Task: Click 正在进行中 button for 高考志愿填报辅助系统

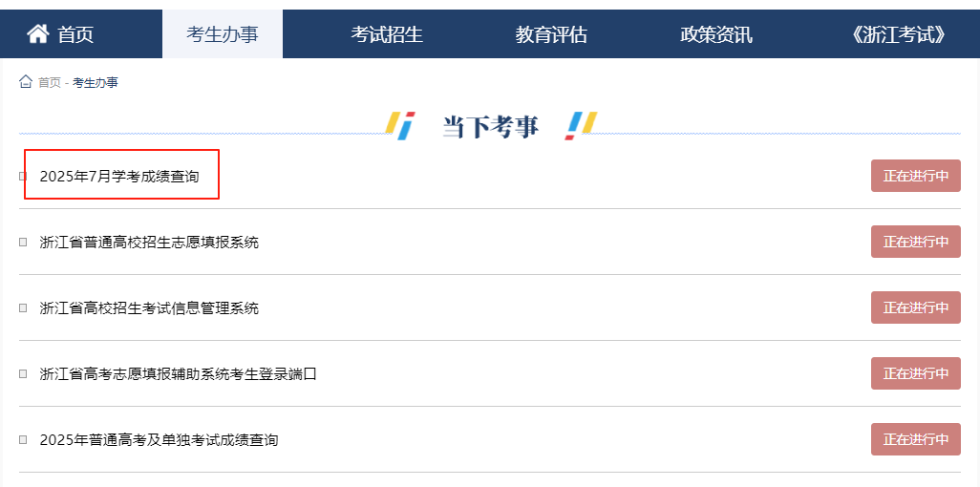Action: pos(916,373)
